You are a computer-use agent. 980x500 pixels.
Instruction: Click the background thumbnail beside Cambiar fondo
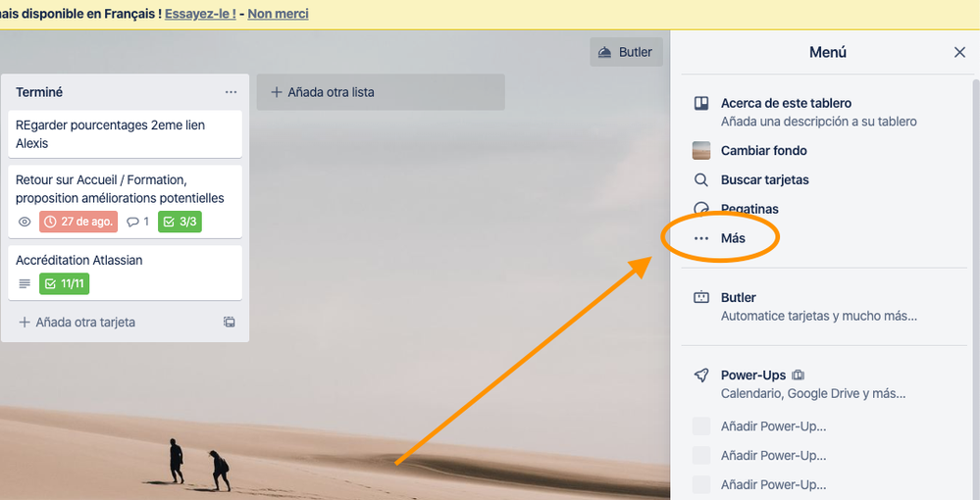pyautogui.click(x=701, y=151)
